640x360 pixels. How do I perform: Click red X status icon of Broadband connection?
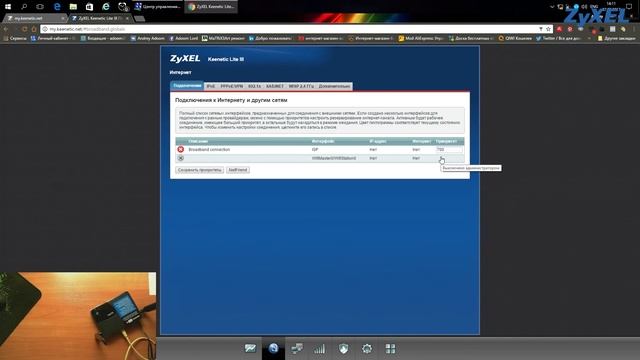pos(181,149)
